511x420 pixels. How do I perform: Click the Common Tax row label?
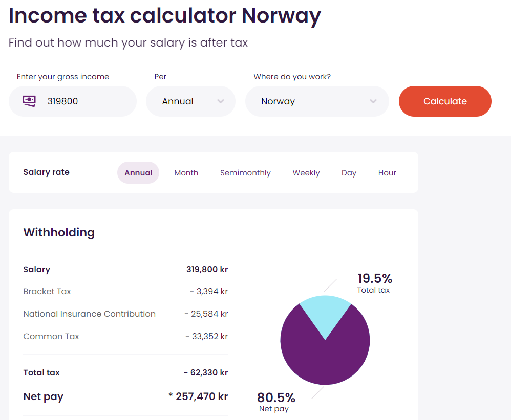(51, 336)
